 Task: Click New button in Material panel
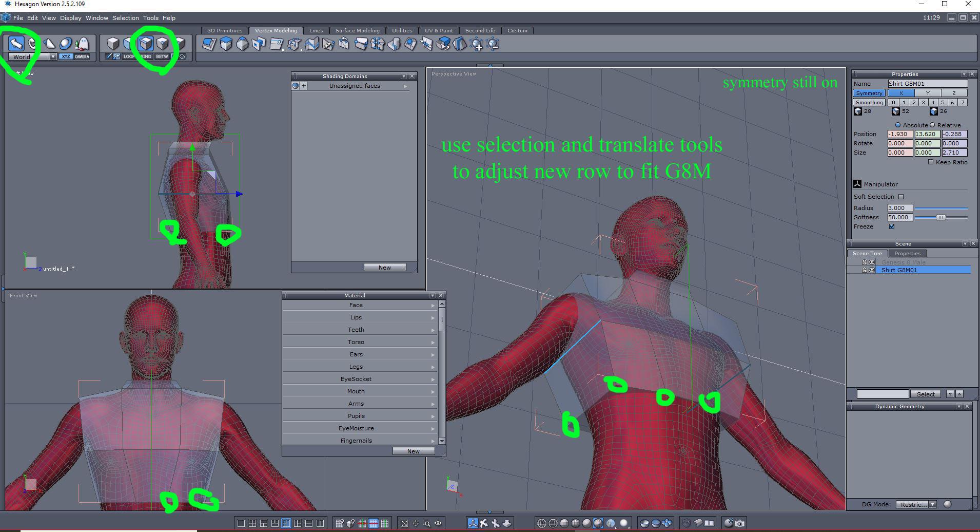pyautogui.click(x=414, y=451)
